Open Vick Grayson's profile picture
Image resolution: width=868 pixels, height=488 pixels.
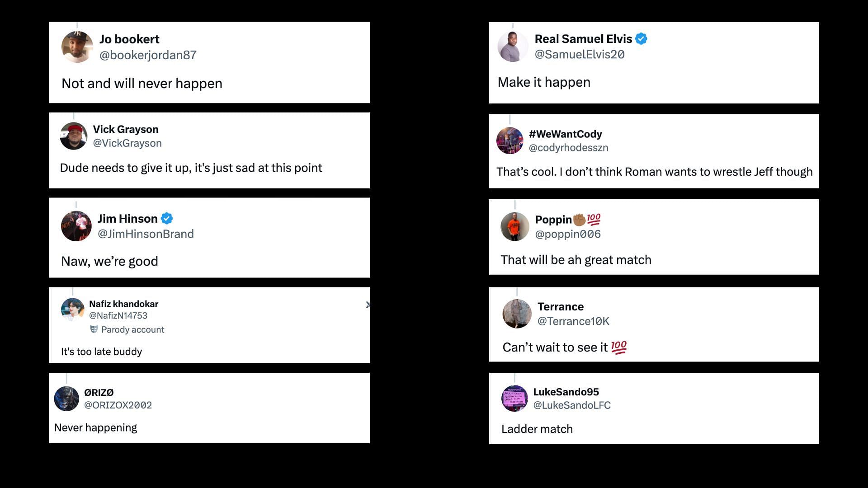(74, 136)
